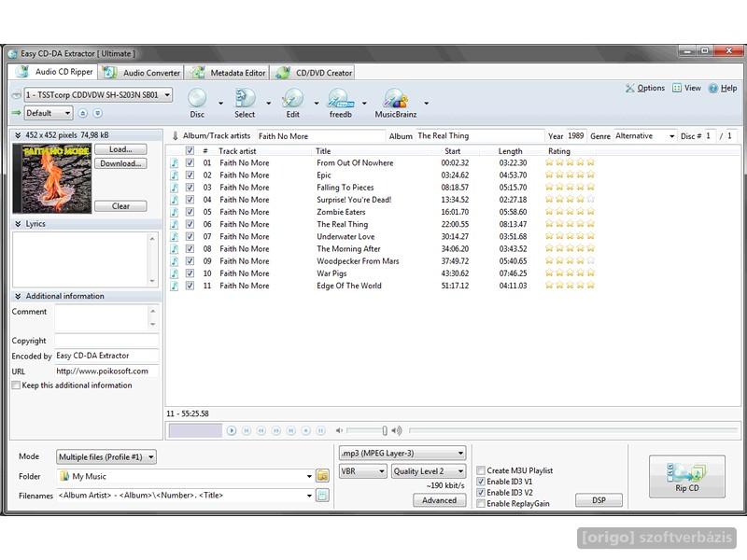This screenshot has height=560, width=747.
Task: Uncheck track 10 War Pigs checkbox
Action: click(190, 273)
